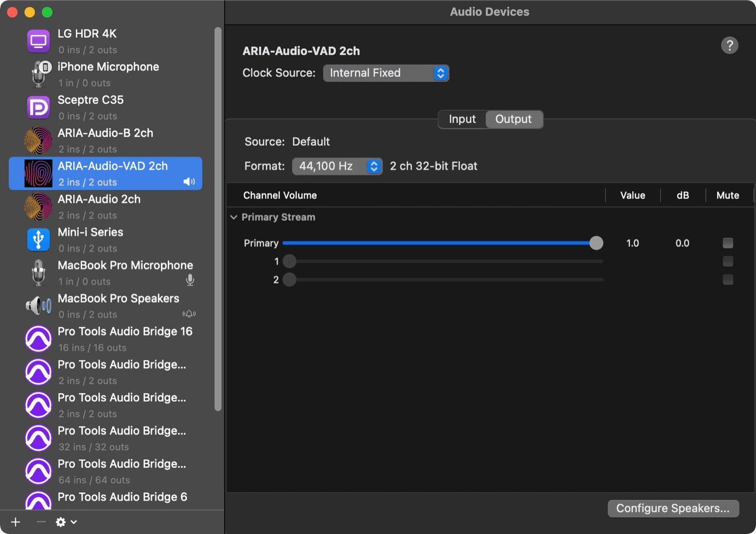
Task: Click the channel 2 volume slider knob
Action: pos(289,280)
